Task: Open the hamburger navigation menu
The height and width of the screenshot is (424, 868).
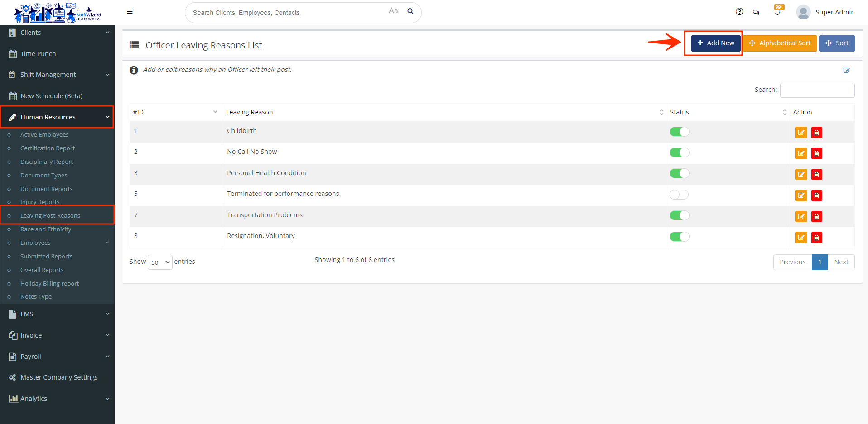Action: coord(130,12)
